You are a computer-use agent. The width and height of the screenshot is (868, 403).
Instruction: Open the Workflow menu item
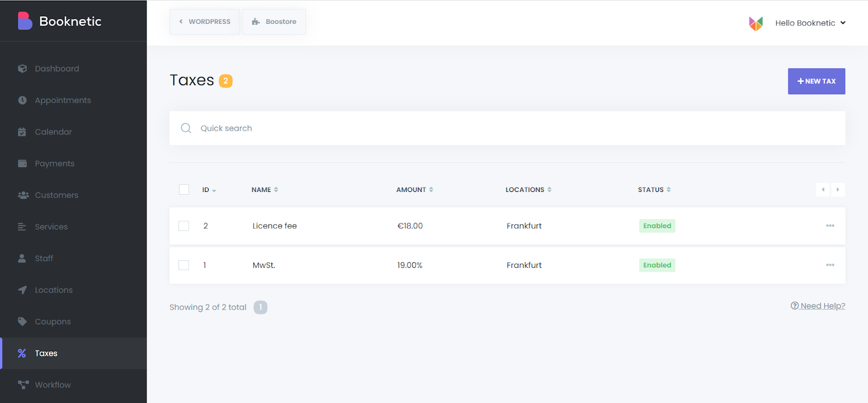(53, 385)
